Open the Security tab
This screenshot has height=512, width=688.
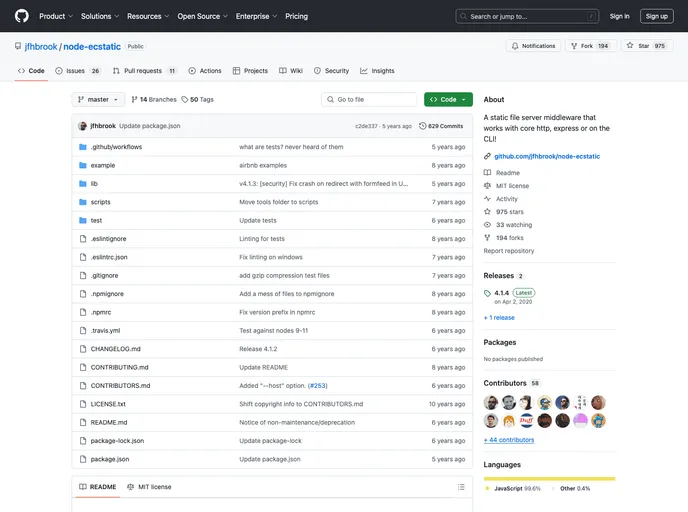[x=331, y=71]
